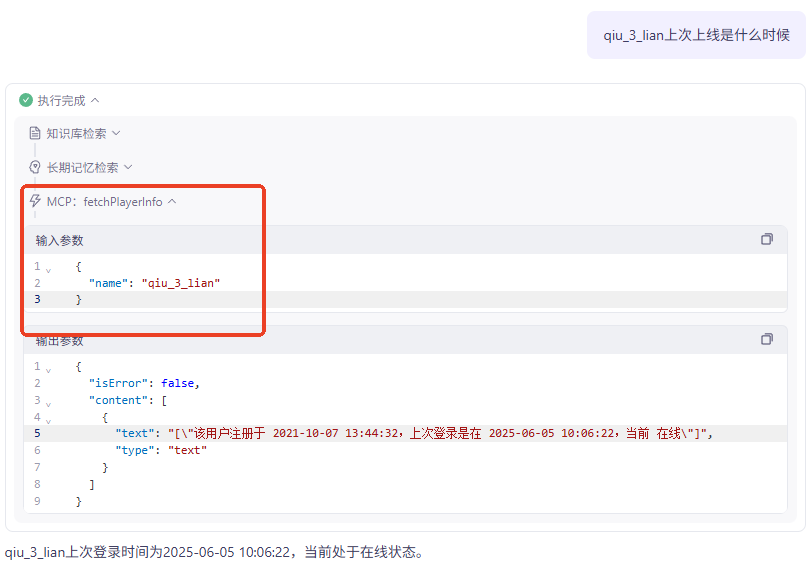The height and width of the screenshot is (578, 812).
Task: Click the pin icon beside 长期记忆检索
Action: [35, 167]
